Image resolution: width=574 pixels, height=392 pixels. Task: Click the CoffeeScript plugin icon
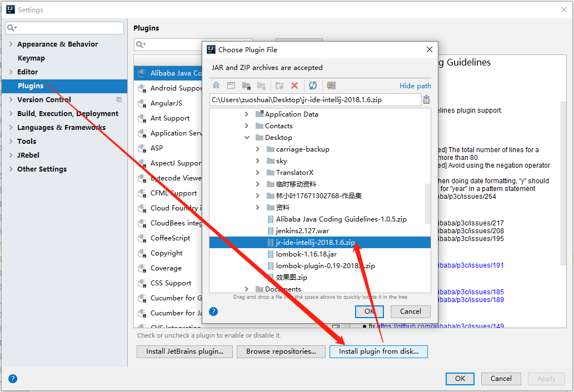coord(142,238)
